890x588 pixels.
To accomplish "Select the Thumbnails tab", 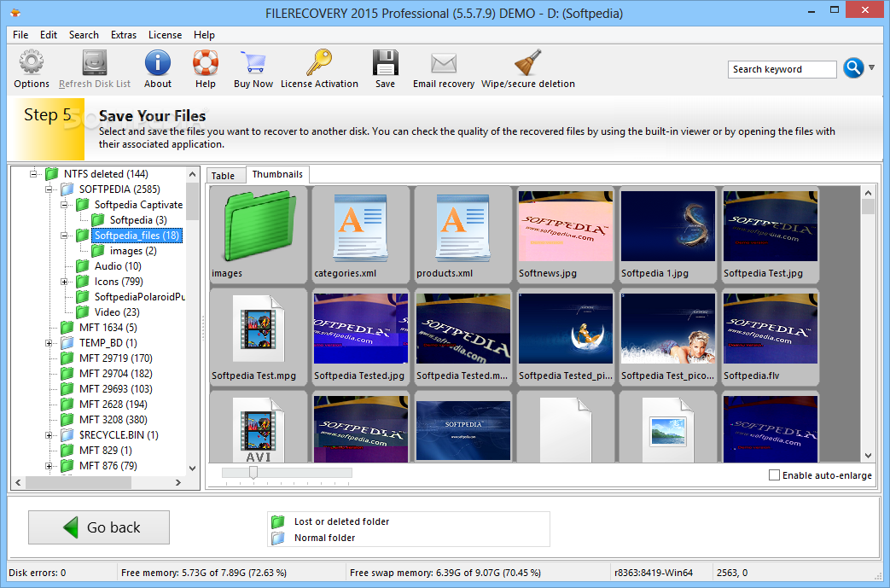I will 277,174.
